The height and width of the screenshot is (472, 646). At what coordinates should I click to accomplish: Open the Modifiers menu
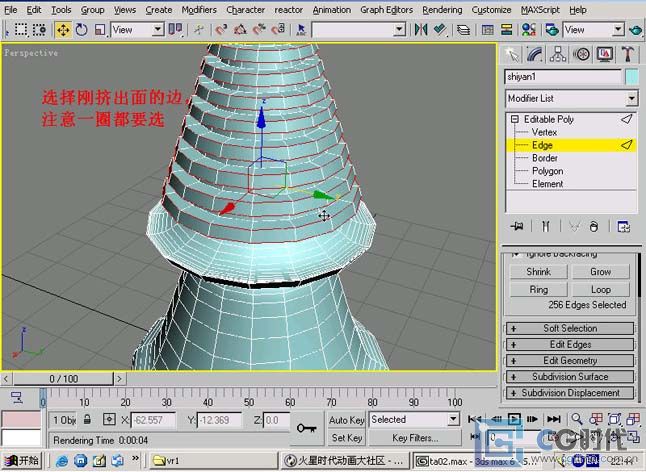coord(199,9)
